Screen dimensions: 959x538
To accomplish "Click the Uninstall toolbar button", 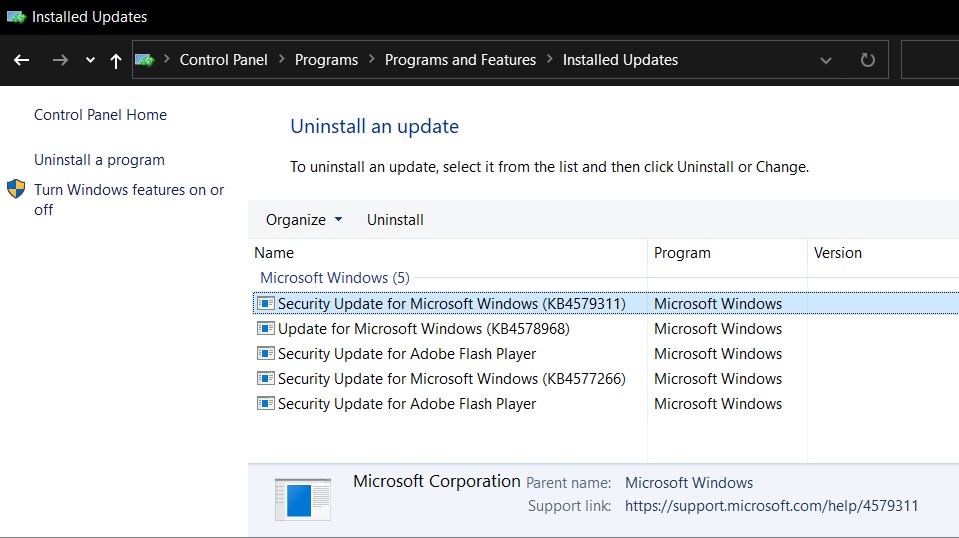I will coord(395,220).
